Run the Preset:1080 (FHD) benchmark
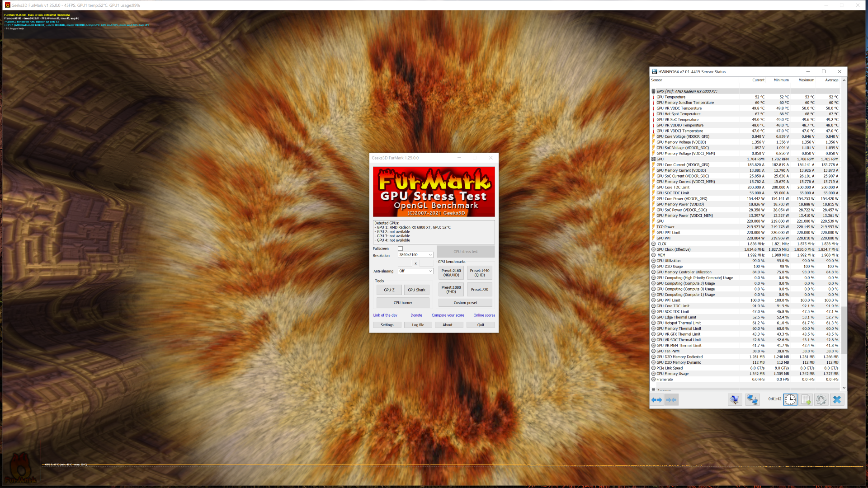This screenshot has width=868, height=488. tap(451, 290)
